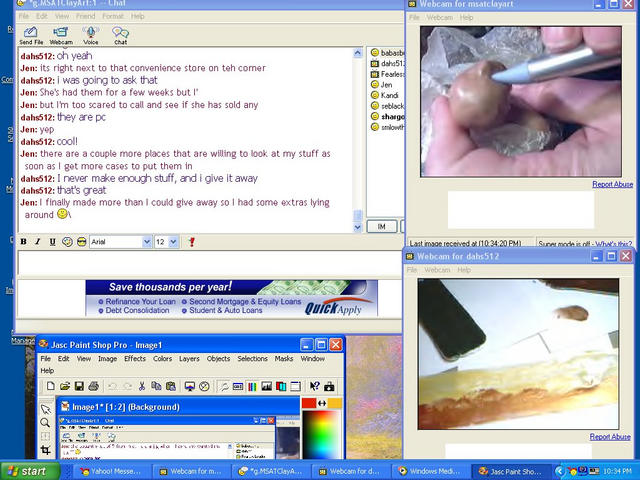Open the Webcam tool in chat window
640x480 pixels.
[x=61, y=35]
